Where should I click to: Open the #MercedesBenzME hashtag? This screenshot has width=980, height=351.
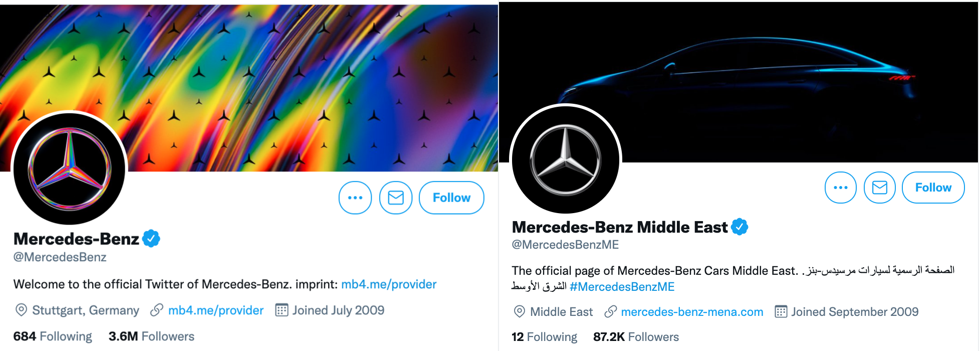[622, 287]
